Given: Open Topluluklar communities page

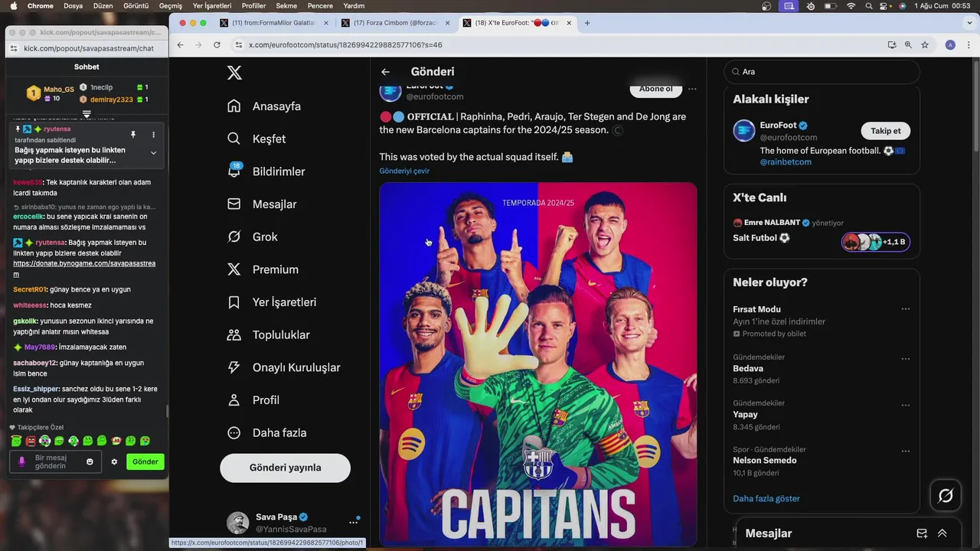Looking at the screenshot, I should (x=269, y=334).
